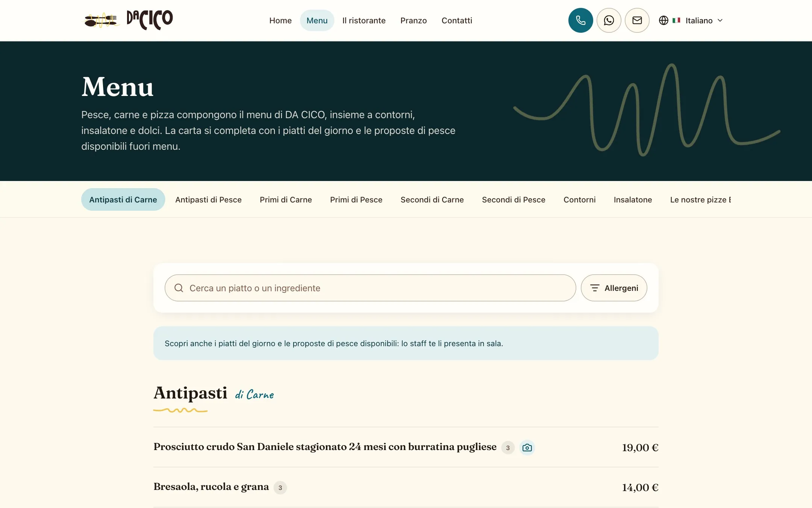View photo of Prosciutto crudo dish

527,447
